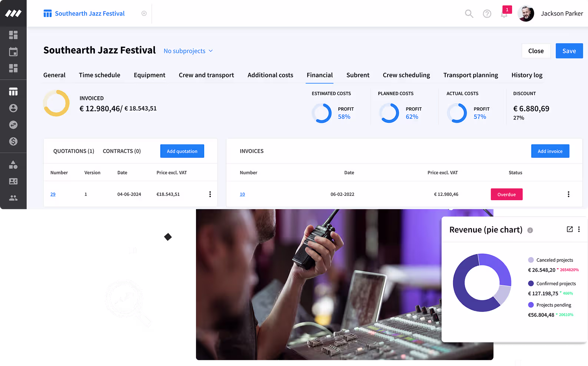
Task: Click the Add quotation button
Action: (x=182, y=151)
